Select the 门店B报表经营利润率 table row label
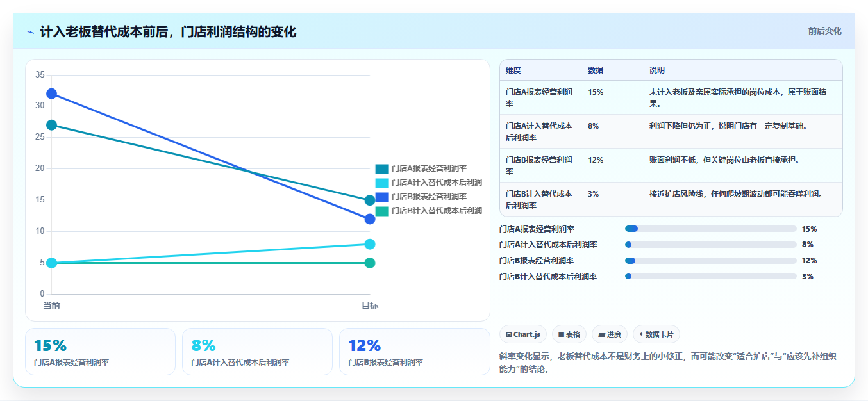This screenshot has height=401, width=868. point(539,165)
